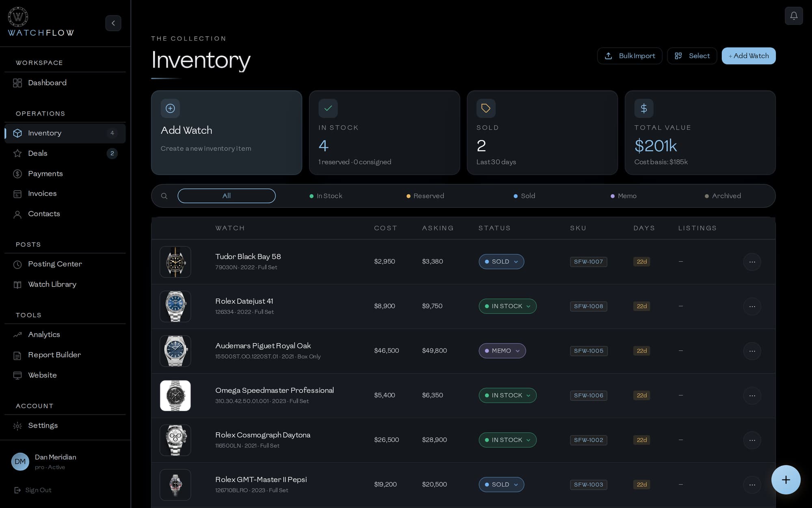Image resolution: width=812 pixels, height=508 pixels.
Task: Click the DAYS column header
Action: pos(644,228)
